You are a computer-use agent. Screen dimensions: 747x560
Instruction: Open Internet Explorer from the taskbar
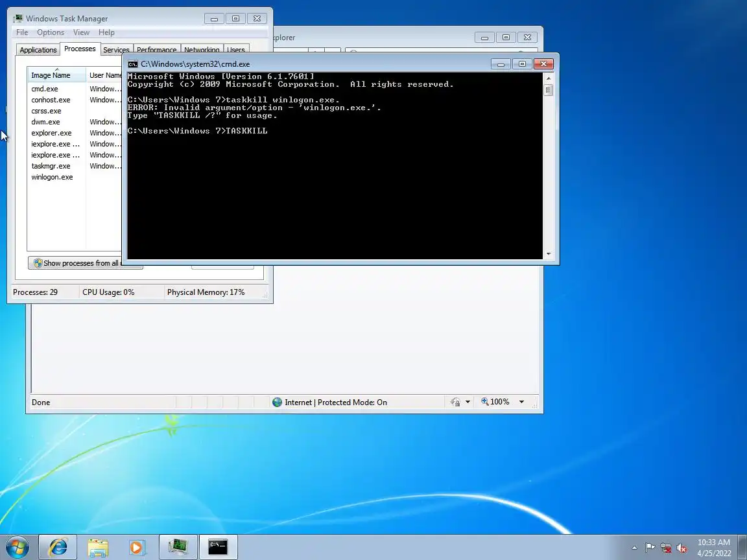pyautogui.click(x=58, y=547)
